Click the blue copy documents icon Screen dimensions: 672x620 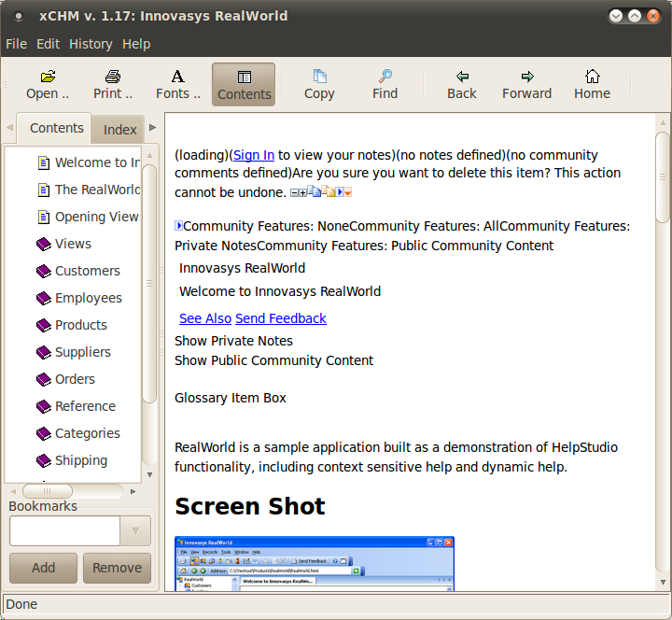[x=314, y=191]
